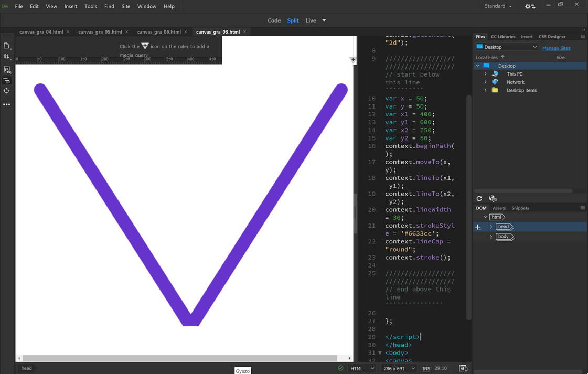Viewport: 588px width, 374px height.
Task: Open the 786 x 691 window size dropdown
Action: point(399,368)
